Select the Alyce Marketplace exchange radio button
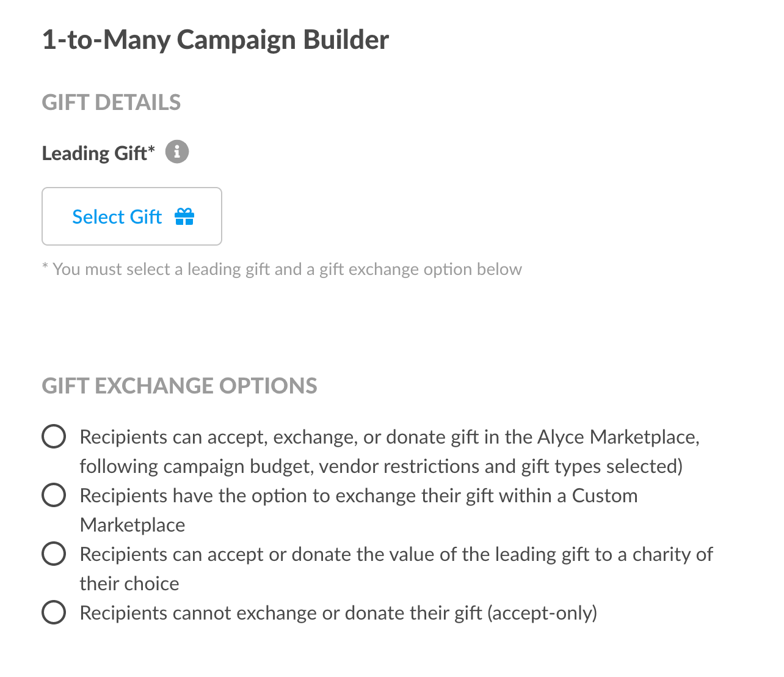 [54, 437]
